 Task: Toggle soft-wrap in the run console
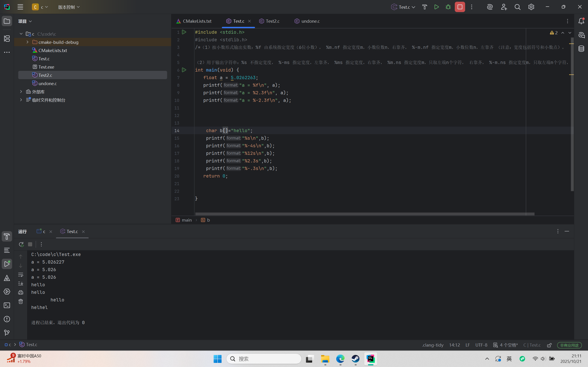point(21,275)
